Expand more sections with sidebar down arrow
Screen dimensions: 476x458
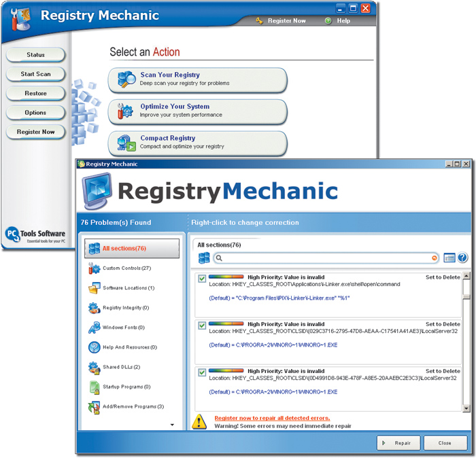(172, 425)
